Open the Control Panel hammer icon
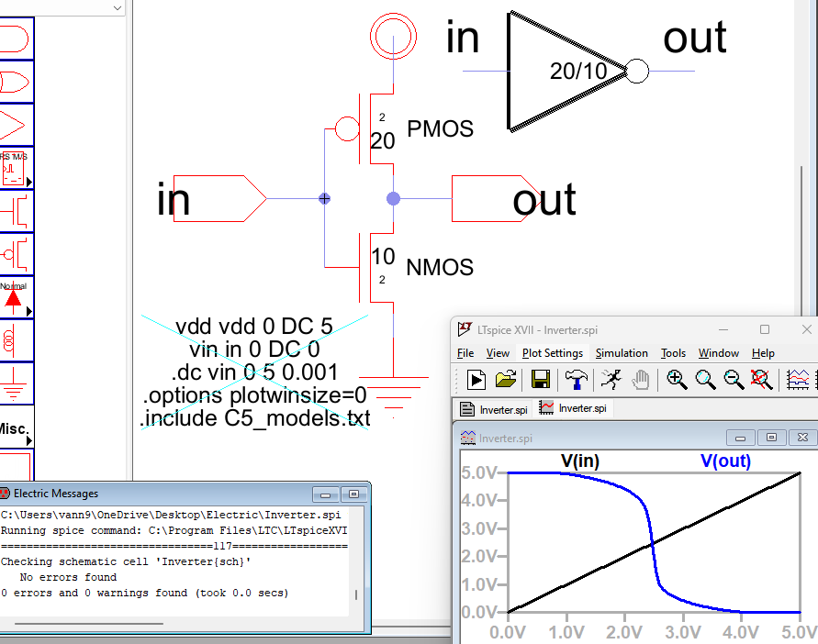This screenshot has height=644, width=818. (x=577, y=380)
